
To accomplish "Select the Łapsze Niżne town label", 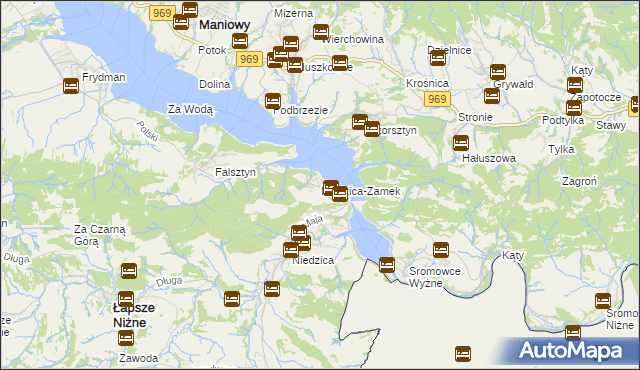I will [134, 315].
